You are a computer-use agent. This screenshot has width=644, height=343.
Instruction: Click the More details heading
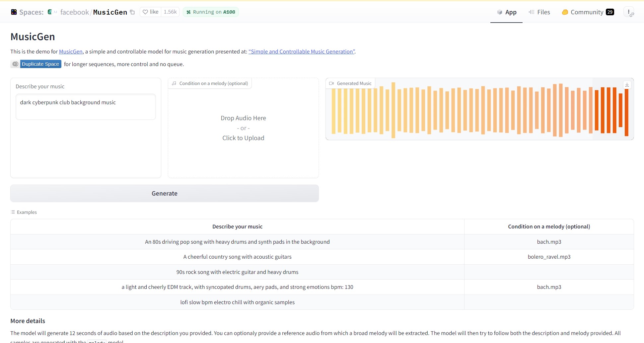pyautogui.click(x=28, y=321)
